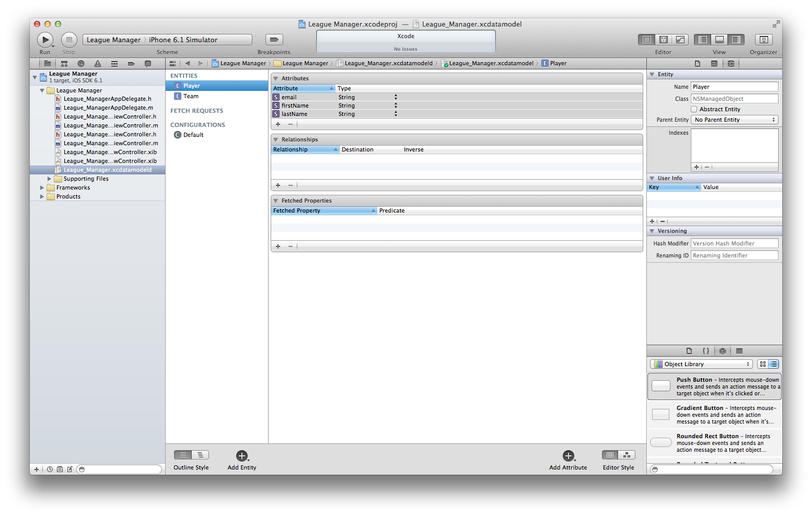
Task: Add a User Info key with plus button
Action: [652, 221]
